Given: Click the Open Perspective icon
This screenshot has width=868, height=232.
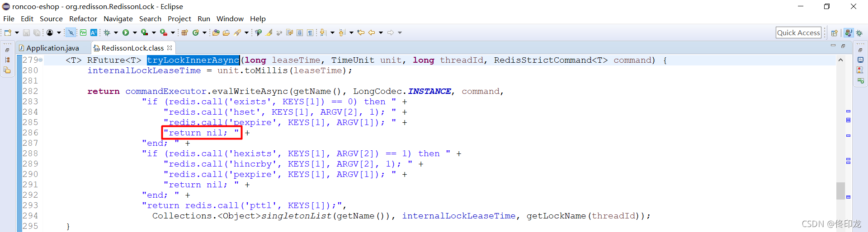Looking at the screenshot, I should 835,33.
